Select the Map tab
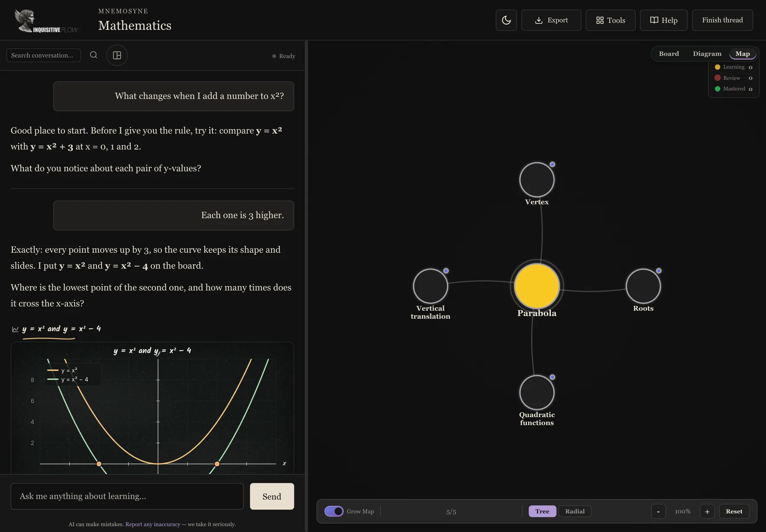The height and width of the screenshot is (532, 766). click(742, 54)
